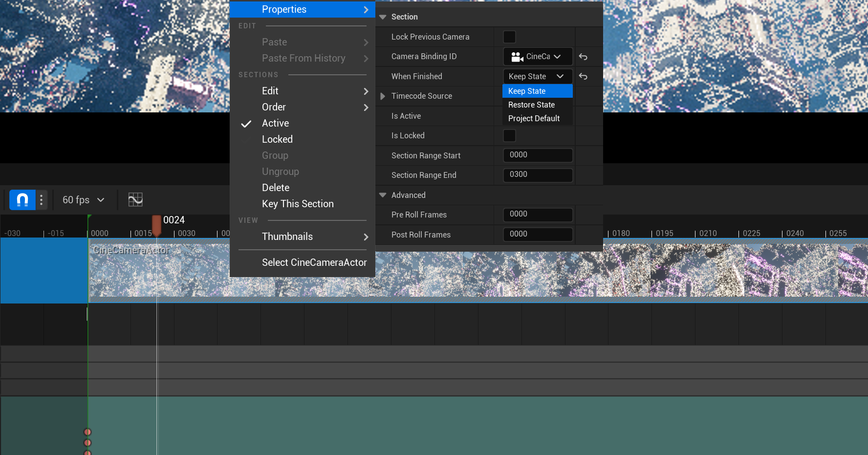Image resolution: width=868 pixels, height=455 pixels.
Task: Click the 0255 frame label on the ruler
Action: [838, 234]
